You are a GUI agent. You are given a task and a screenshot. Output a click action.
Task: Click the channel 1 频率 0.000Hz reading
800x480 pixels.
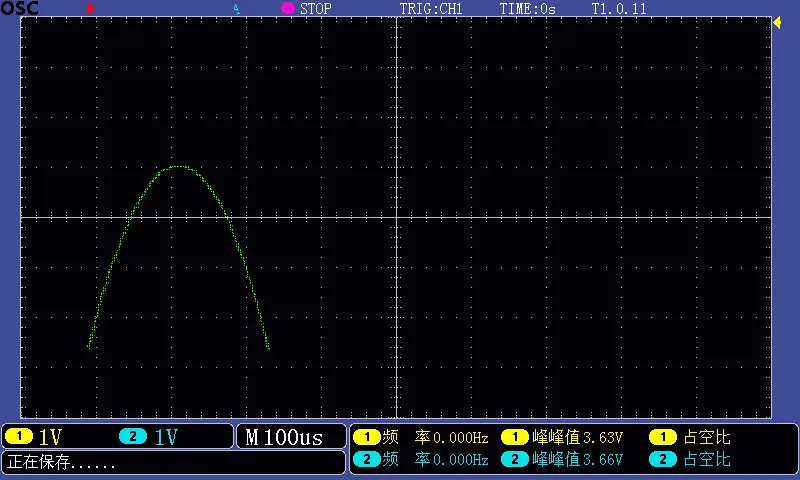pyautogui.click(x=435, y=437)
